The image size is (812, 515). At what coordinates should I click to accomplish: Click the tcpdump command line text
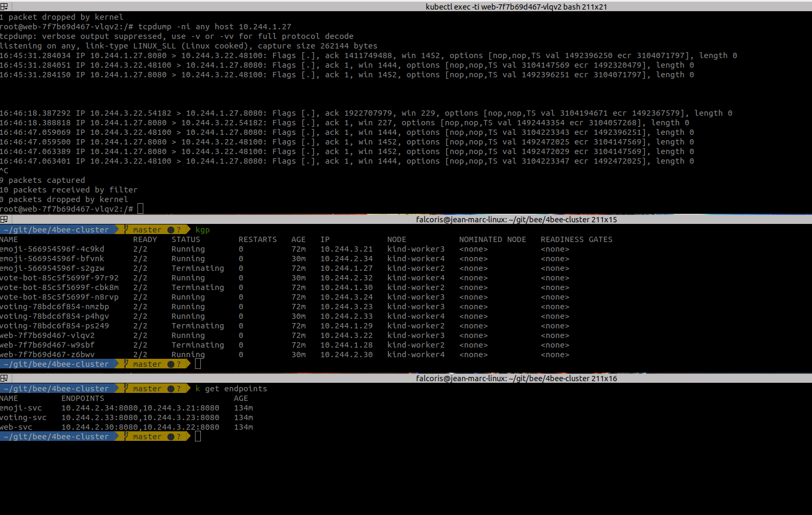215,27
